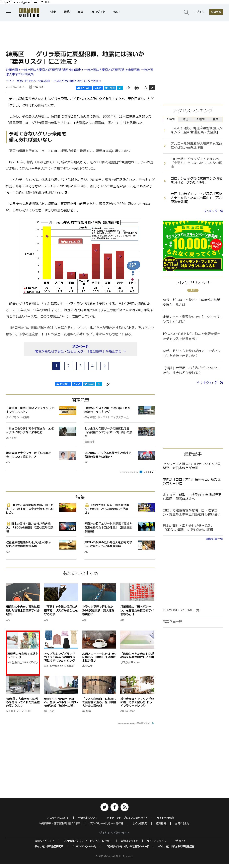Click the 会員登録 button

coord(216,12)
